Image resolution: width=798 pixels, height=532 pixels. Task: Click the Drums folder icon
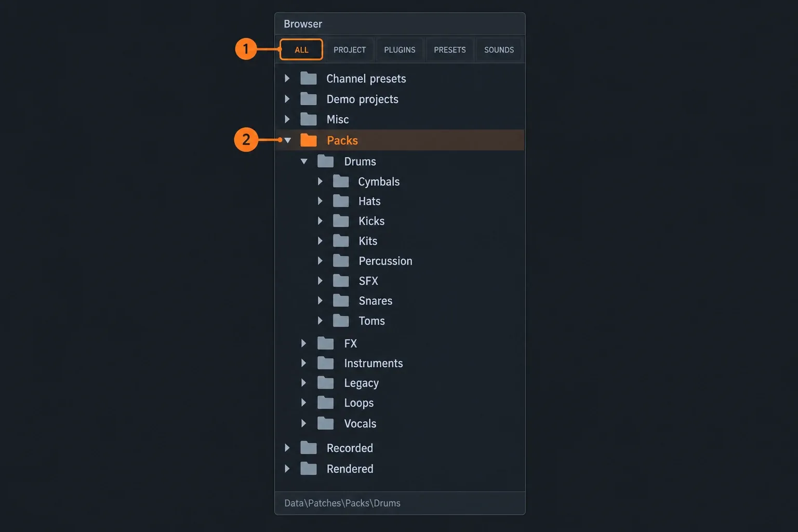(325, 161)
